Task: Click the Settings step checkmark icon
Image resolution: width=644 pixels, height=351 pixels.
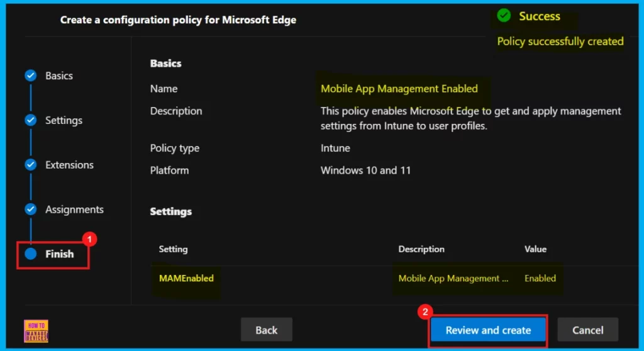Action: click(31, 120)
